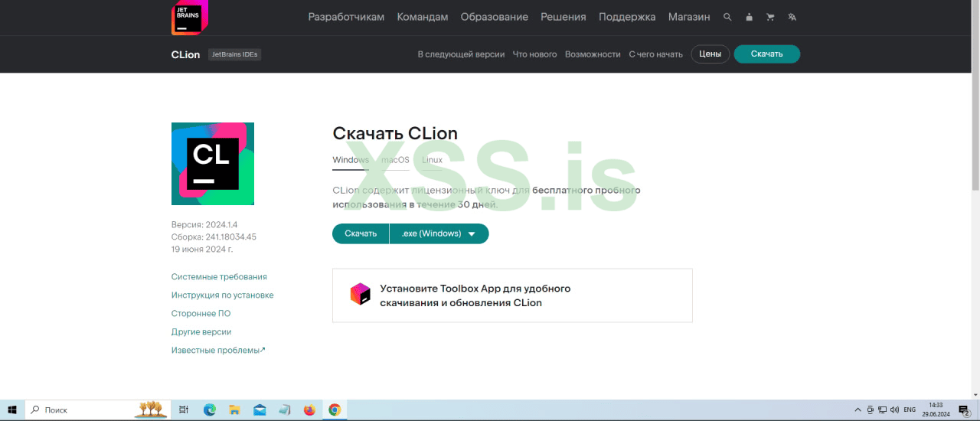The height and width of the screenshot is (421, 980).
Task: Open the language selector icon
Action: click(x=792, y=17)
